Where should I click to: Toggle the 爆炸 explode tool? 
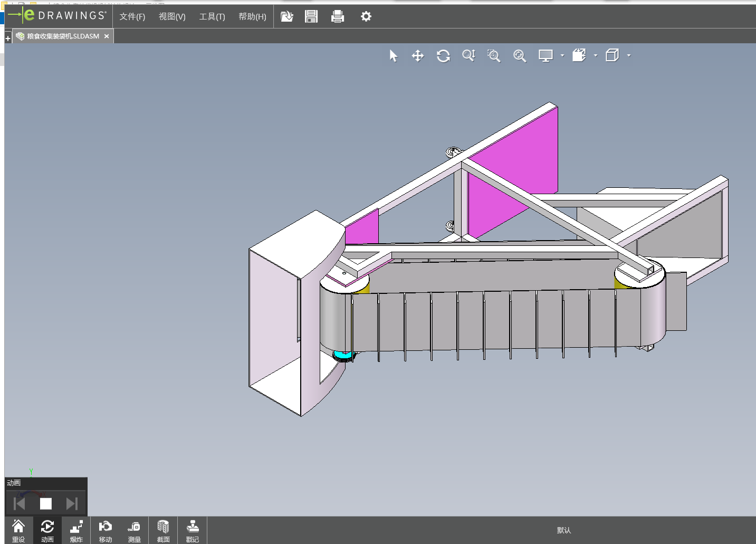click(x=76, y=530)
